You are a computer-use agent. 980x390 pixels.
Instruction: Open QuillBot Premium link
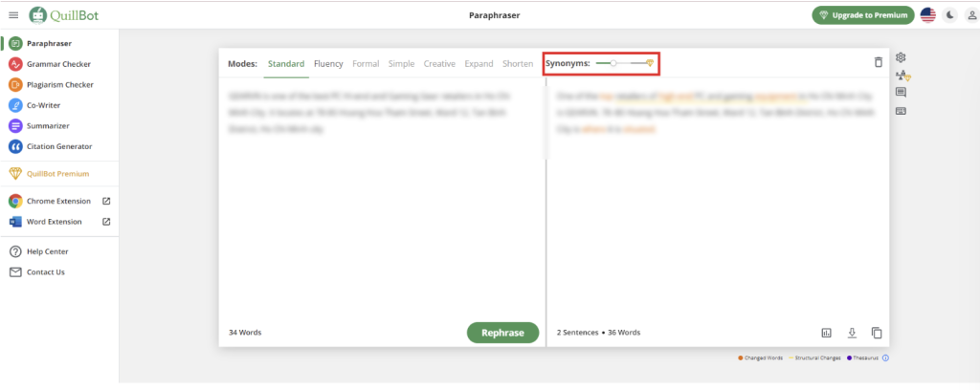click(x=57, y=174)
